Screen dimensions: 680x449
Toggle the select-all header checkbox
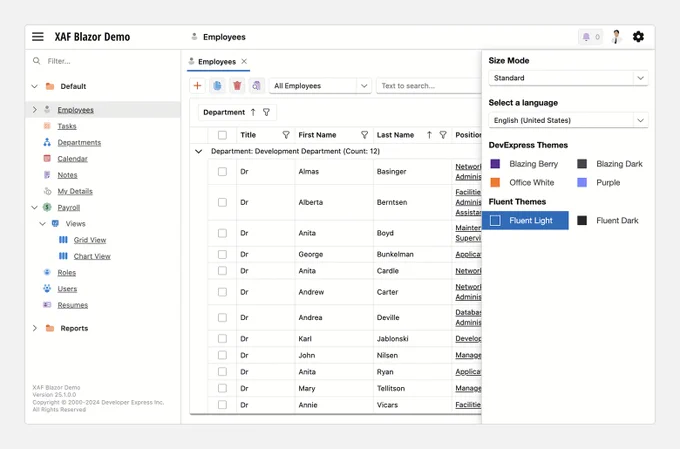click(x=222, y=135)
